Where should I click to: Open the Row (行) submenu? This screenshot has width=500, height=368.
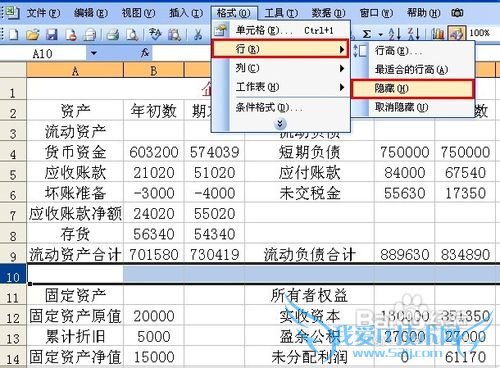coord(280,49)
